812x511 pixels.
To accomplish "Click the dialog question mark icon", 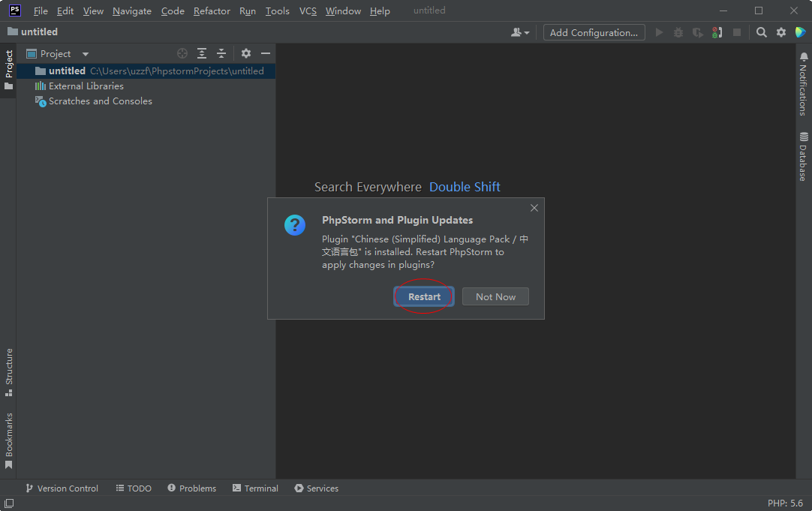I will click(x=295, y=225).
